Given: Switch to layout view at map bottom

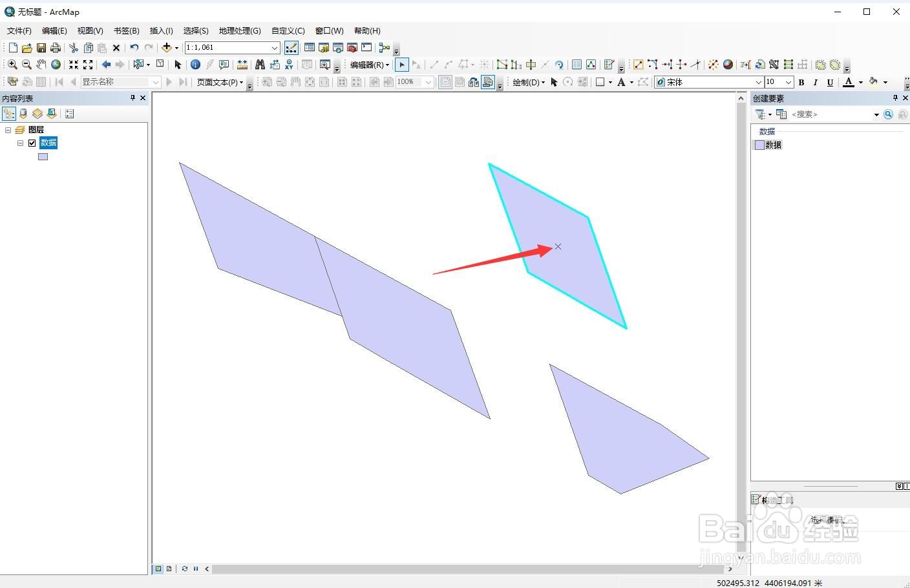Looking at the screenshot, I should coord(169,569).
